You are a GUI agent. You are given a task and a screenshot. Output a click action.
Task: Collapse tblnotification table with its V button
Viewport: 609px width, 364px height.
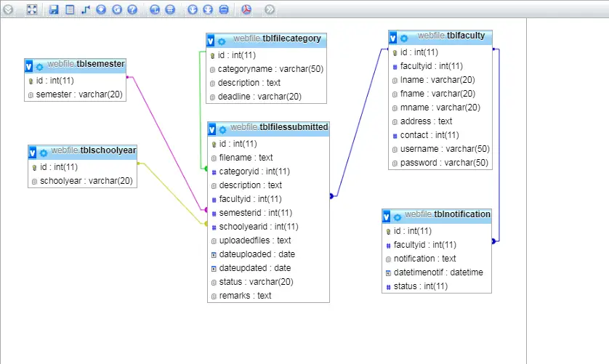pos(387,217)
